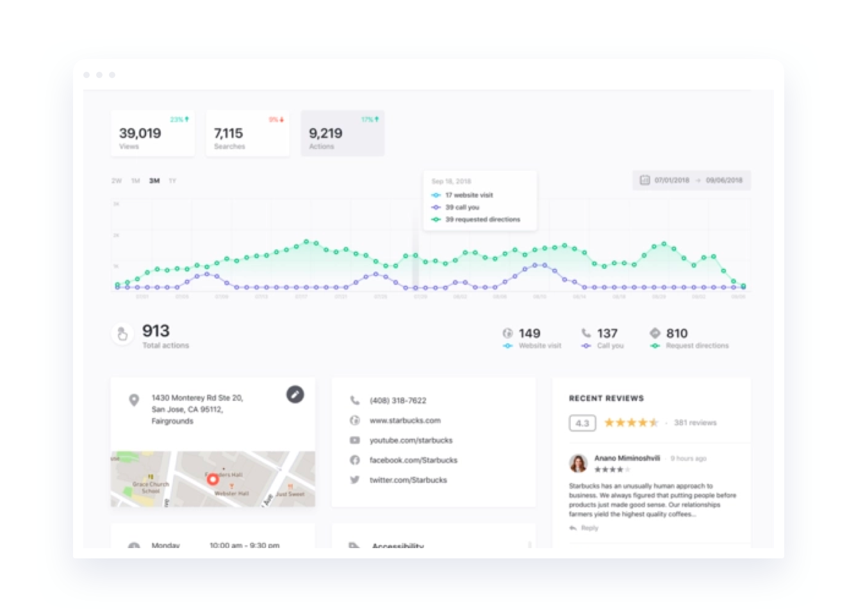
Task: Click the globe icon next to www.starbucks.com
Action: 354,420
